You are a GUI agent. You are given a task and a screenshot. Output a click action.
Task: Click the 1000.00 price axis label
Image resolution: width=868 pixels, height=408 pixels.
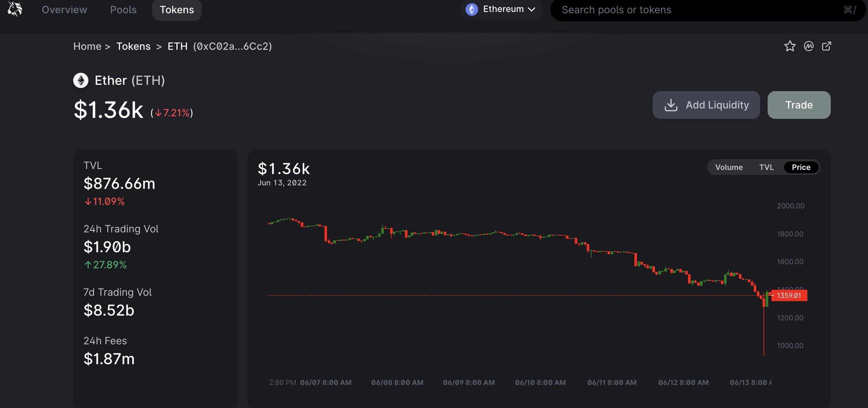[790, 346]
